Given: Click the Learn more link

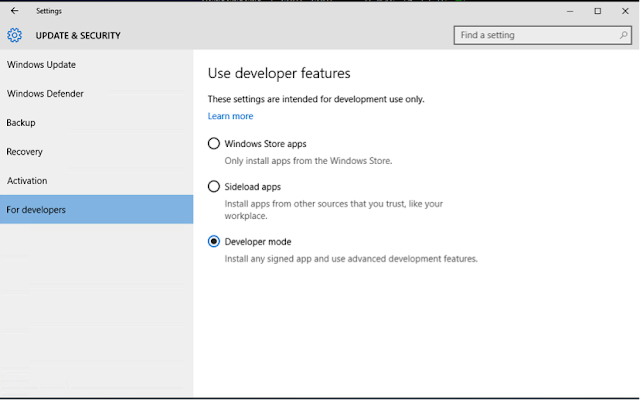Looking at the screenshot, I should pos(230,116).
